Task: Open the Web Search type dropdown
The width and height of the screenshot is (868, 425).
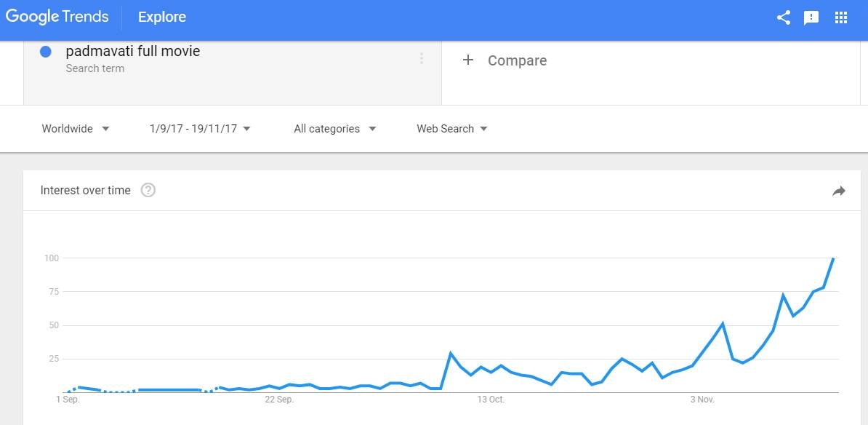Action: click(x=451, y=129)
